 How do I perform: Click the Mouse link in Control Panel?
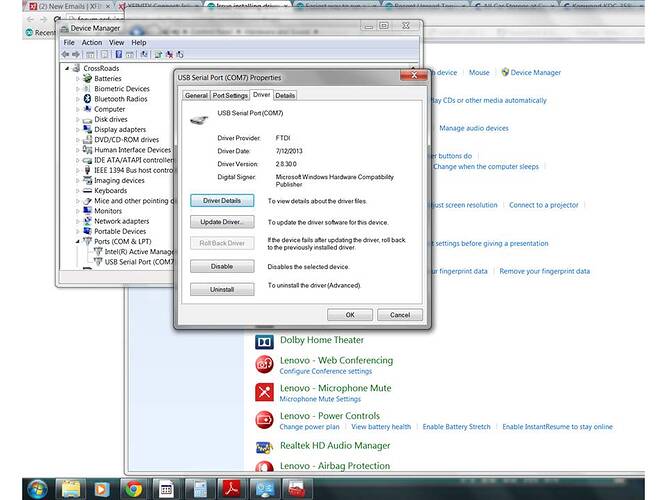(x=479, y=73)
